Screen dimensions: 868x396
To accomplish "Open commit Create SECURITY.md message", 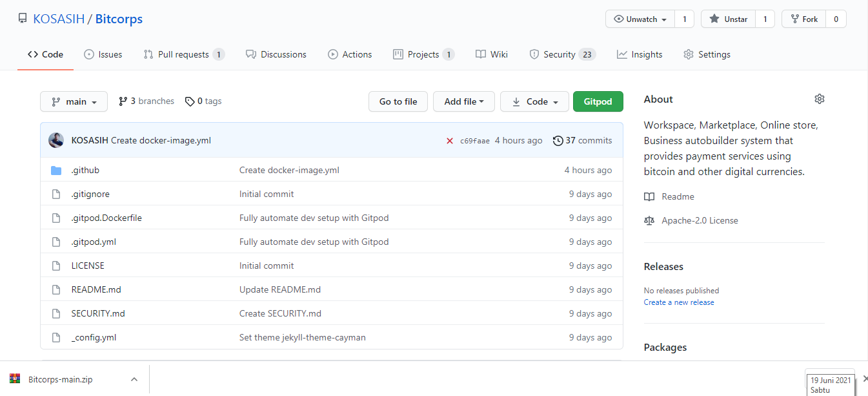I will [x=280, y=313].
